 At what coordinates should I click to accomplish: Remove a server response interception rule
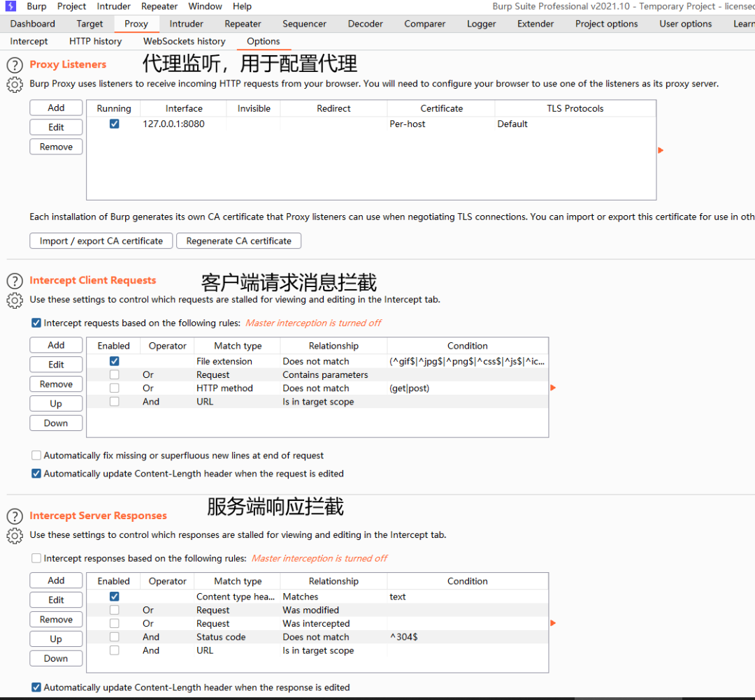point(56,619)
